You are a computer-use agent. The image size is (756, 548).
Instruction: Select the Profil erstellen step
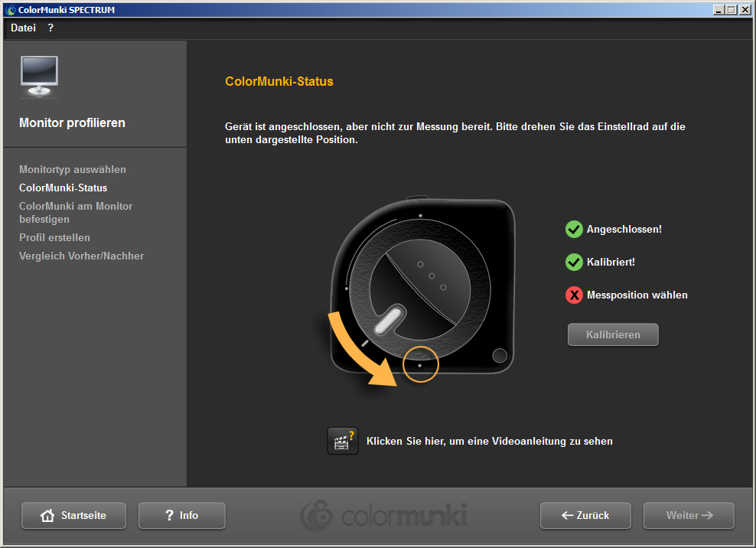click(x=54, y=237)
